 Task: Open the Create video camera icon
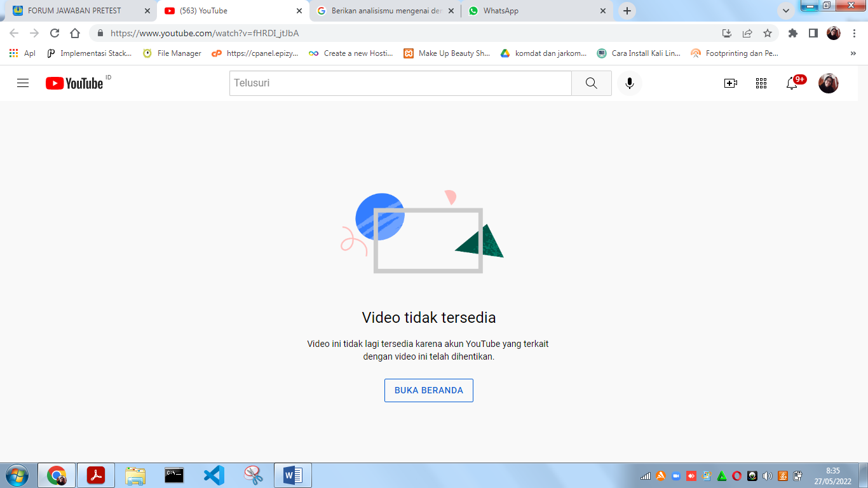coord(731,83)
